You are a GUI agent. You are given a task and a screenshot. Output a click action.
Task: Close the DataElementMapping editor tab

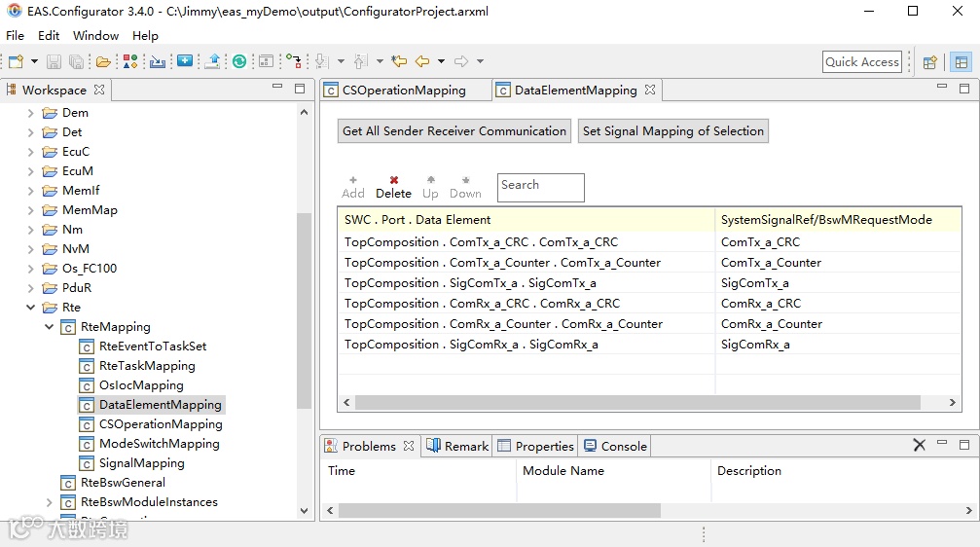coord(650,90)
